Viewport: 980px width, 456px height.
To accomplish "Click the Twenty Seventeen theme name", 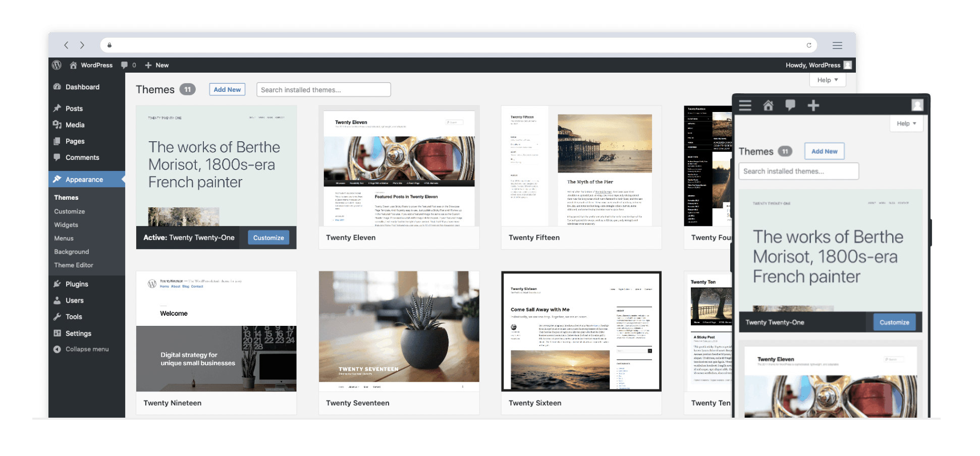I will [357, 403].
